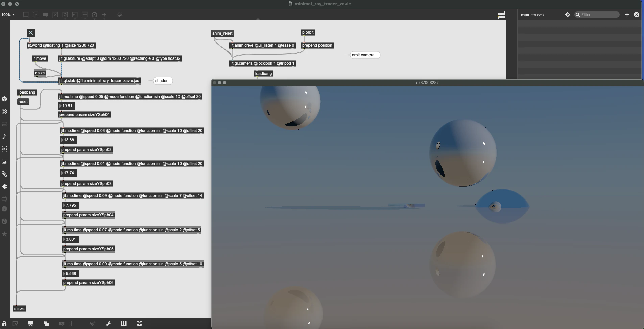Open the Vizzie modules icon
Viewport: 644px width, 329px height.
point(4,209)
